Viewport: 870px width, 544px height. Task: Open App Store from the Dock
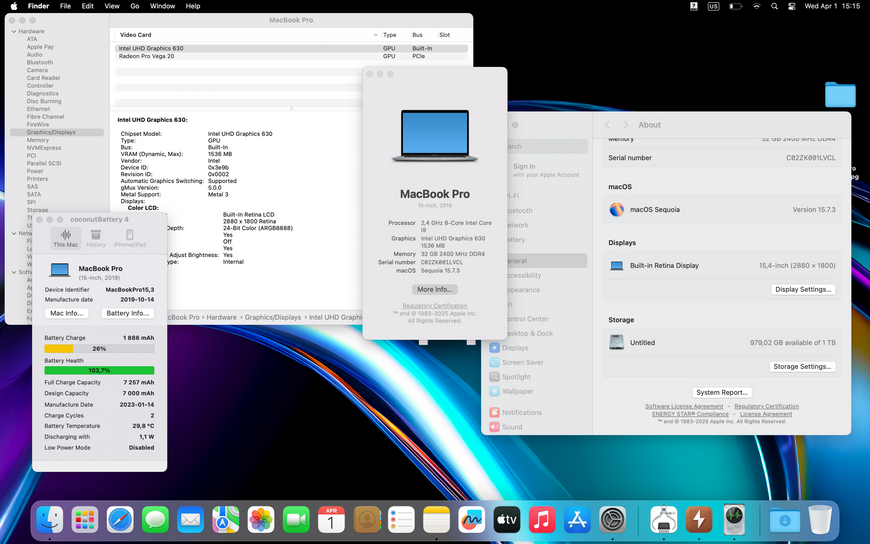[x=578, y=520]
